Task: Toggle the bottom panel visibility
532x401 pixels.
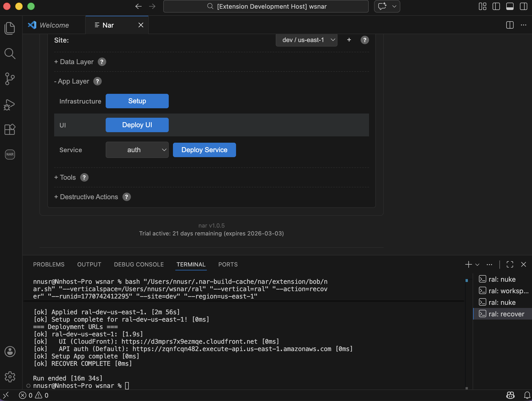Action: pos(510,6)
